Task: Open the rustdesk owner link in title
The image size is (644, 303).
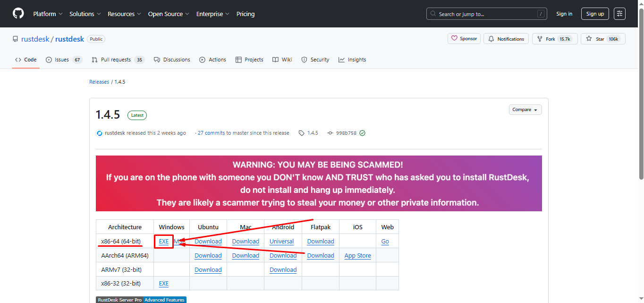Action: pyautogui.click(x=35, y=39)
